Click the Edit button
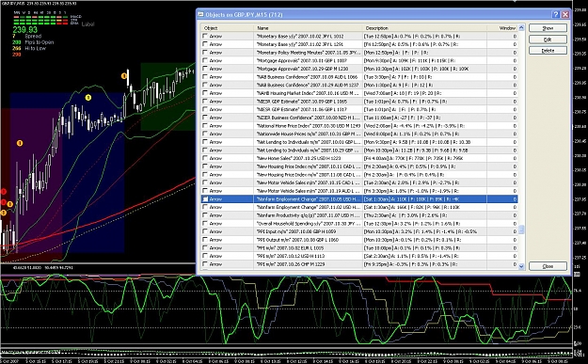The width and height of the screenshot is (588, 364). [x=548, y=40]
